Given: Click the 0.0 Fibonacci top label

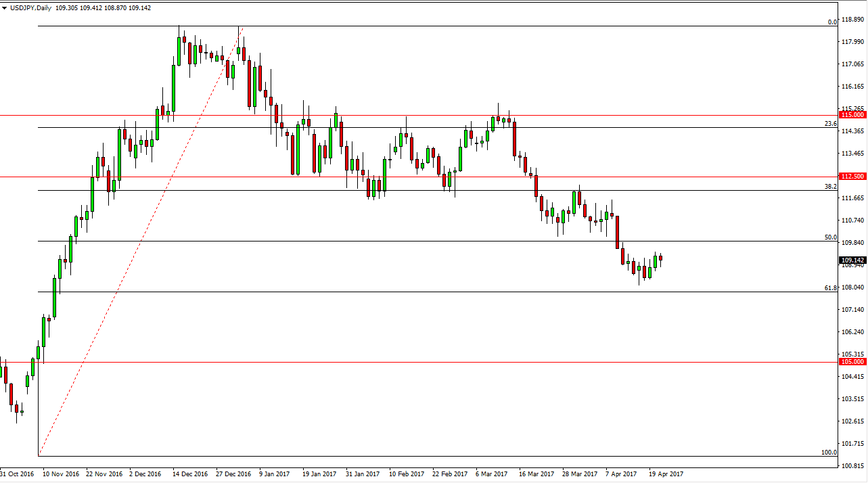Looking at the screenshot, I should click(x=831, y=23).
